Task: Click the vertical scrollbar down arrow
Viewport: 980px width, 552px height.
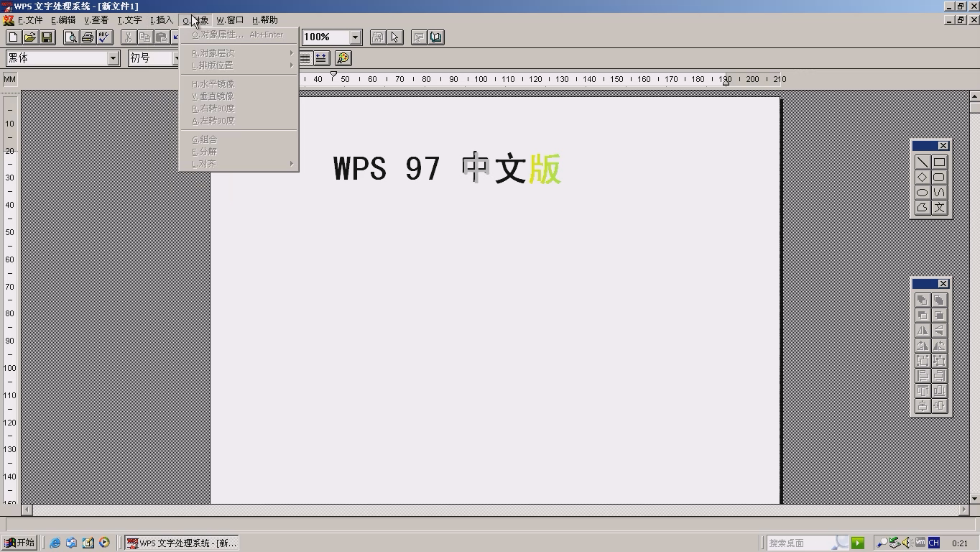Action: click(x=974, y=497)
